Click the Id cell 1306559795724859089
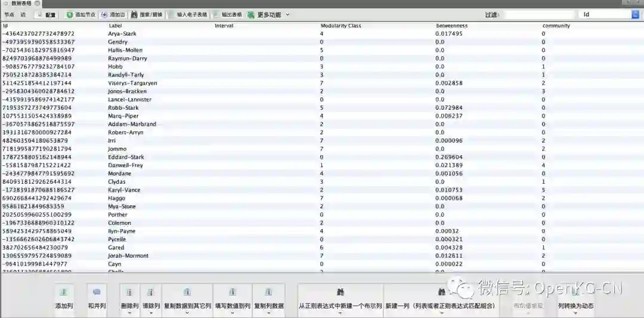Screen dimensions: 644x318 click(x=36, y=255)
